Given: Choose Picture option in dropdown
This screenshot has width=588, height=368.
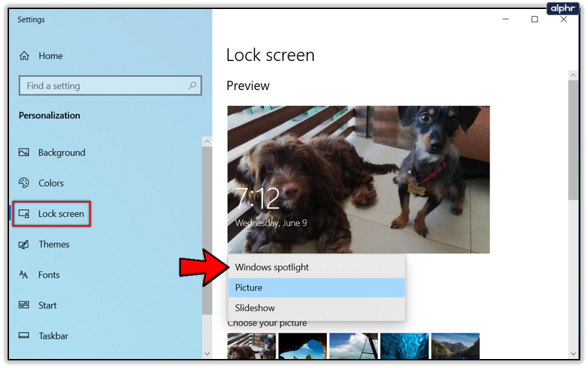Looking at the screenshot, I should pos(317,288).
